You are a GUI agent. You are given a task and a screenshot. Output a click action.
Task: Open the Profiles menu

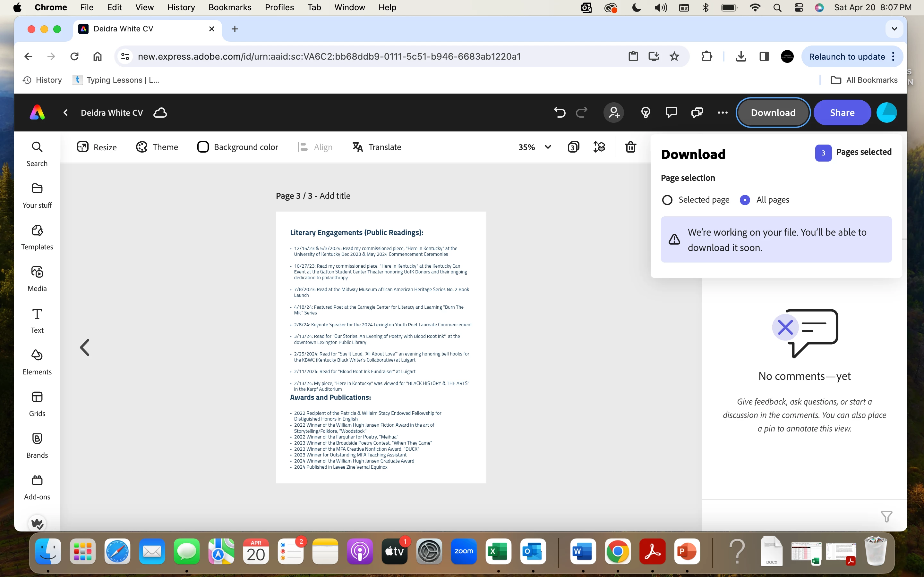click(x=279, y=7)
